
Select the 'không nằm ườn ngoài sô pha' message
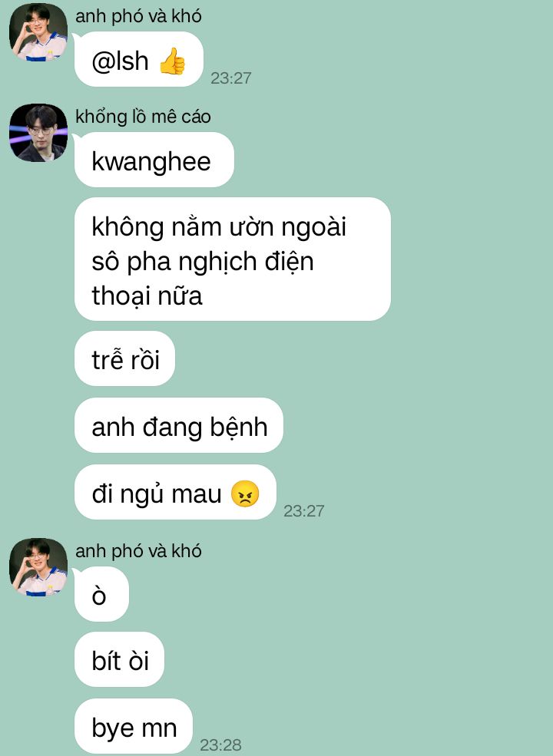(x=232, y=259)
